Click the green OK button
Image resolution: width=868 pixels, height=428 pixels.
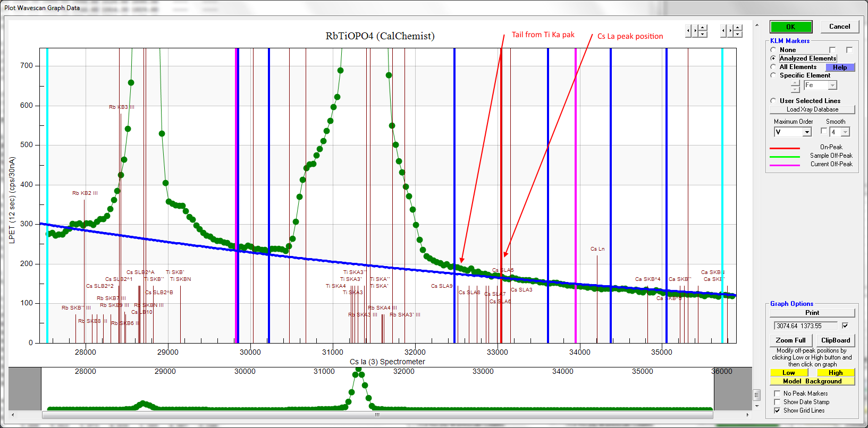click(x=790, y=27)
